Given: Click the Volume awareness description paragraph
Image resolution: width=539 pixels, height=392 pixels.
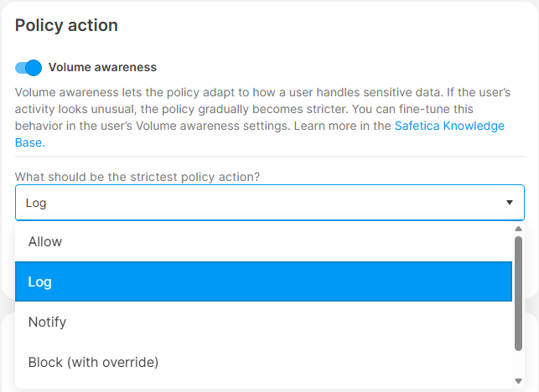Looking at the screenshot, I should point(251,109).
